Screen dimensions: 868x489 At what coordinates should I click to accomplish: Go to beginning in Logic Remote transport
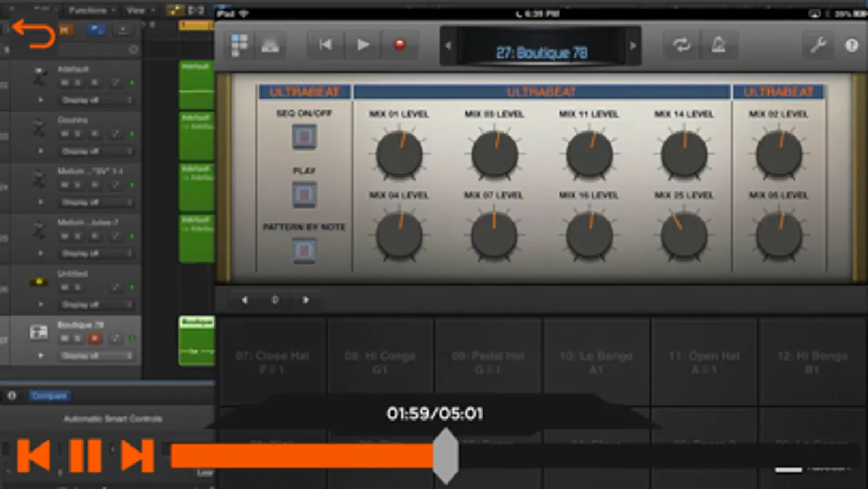tap(326, 45)
